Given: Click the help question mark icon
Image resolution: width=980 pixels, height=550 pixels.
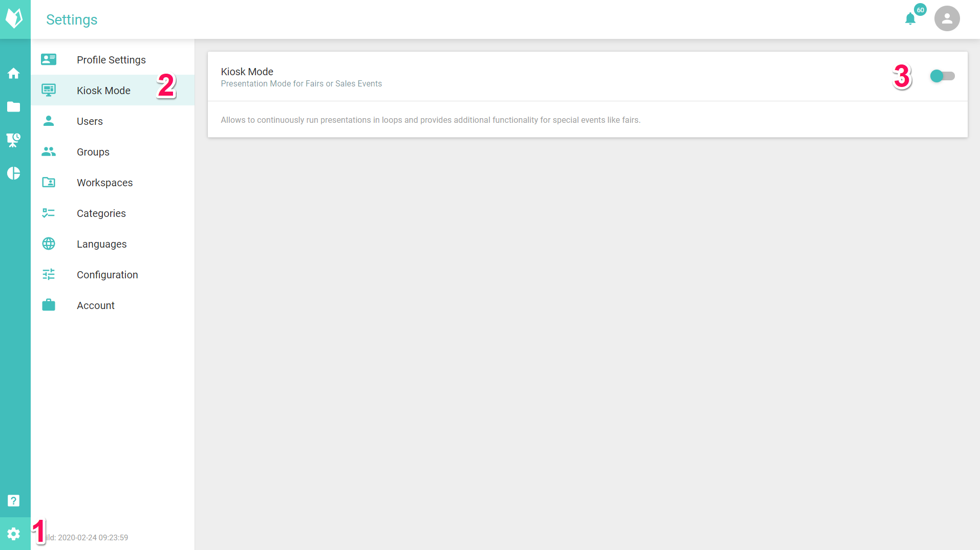Looking at the screenshot, I should point(14,500).
